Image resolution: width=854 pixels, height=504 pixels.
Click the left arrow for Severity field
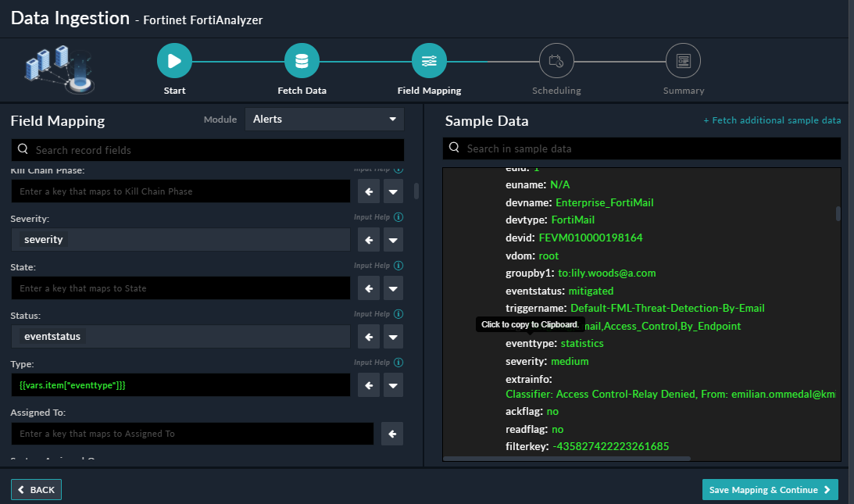(x=369, y=240)
